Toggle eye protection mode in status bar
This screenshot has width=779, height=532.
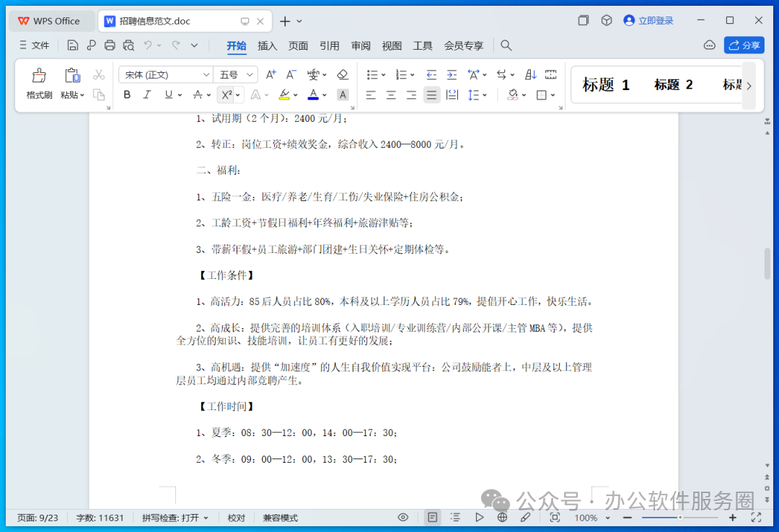[x=403, y=518]
